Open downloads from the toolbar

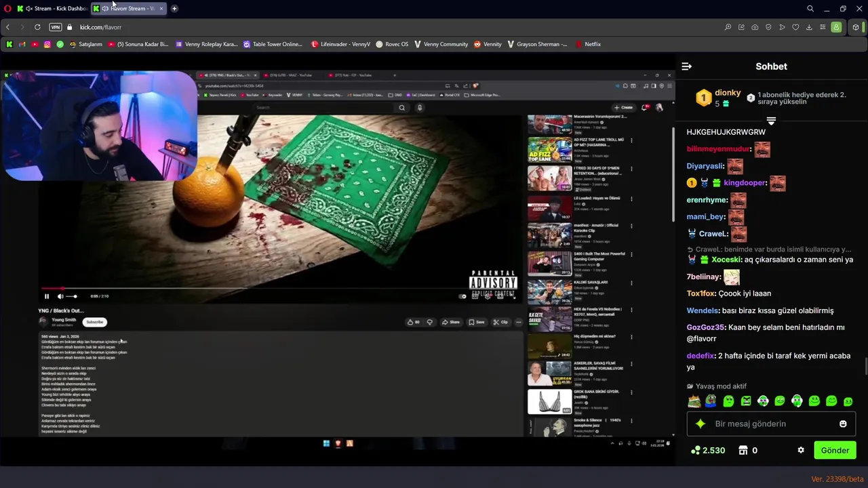(809, 27)
